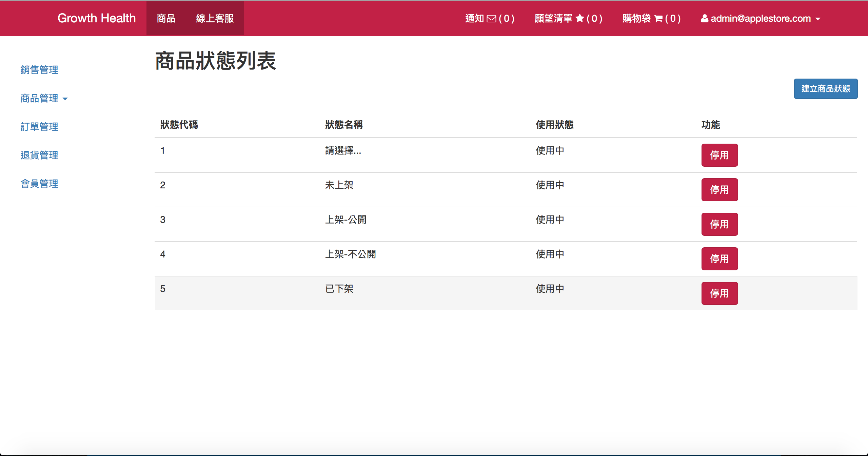
Task: Click the shopping cart icon in 購物袋
Action: pyautogui.click(x=658, y=19)
